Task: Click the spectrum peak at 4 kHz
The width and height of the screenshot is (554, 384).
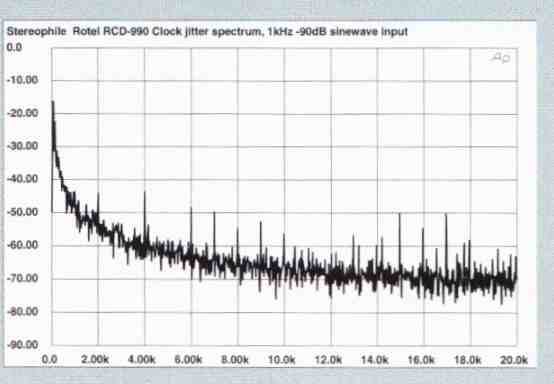Action: coord(145,193)
